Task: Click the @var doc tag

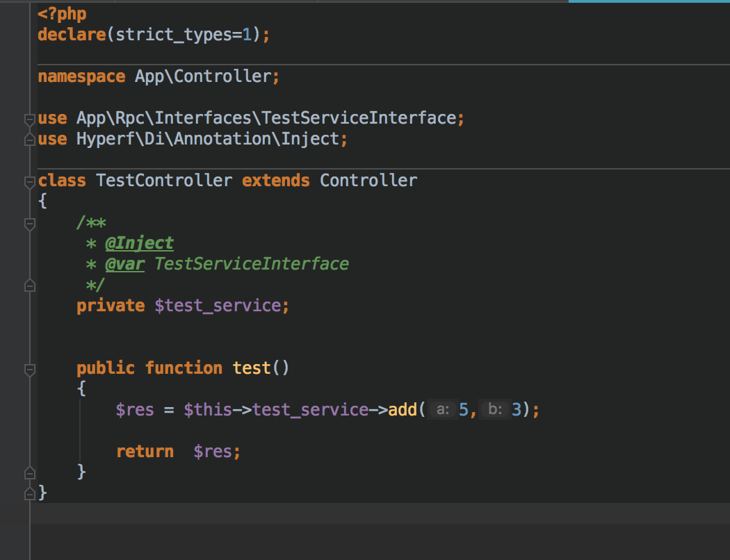Action: (x=124, y=264)
